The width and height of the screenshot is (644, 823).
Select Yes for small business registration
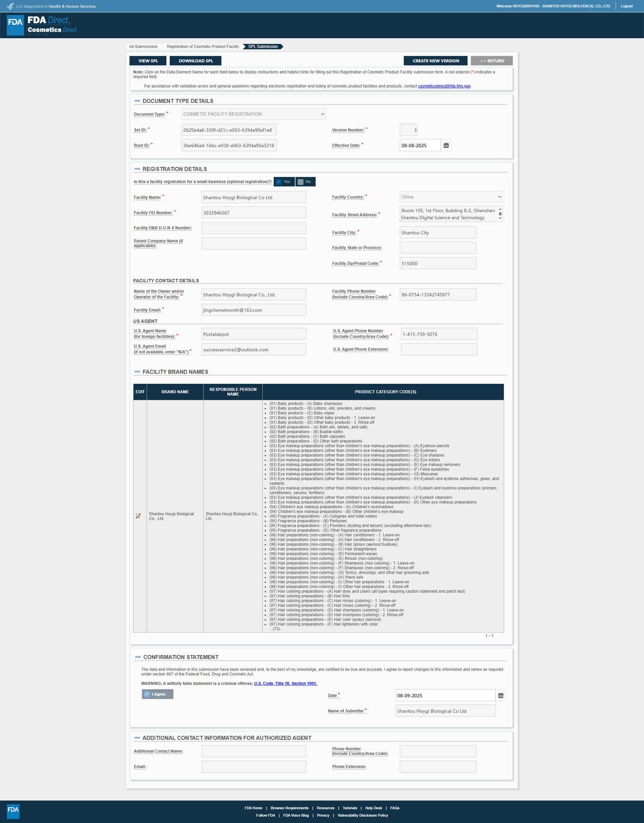coord(284,182)
